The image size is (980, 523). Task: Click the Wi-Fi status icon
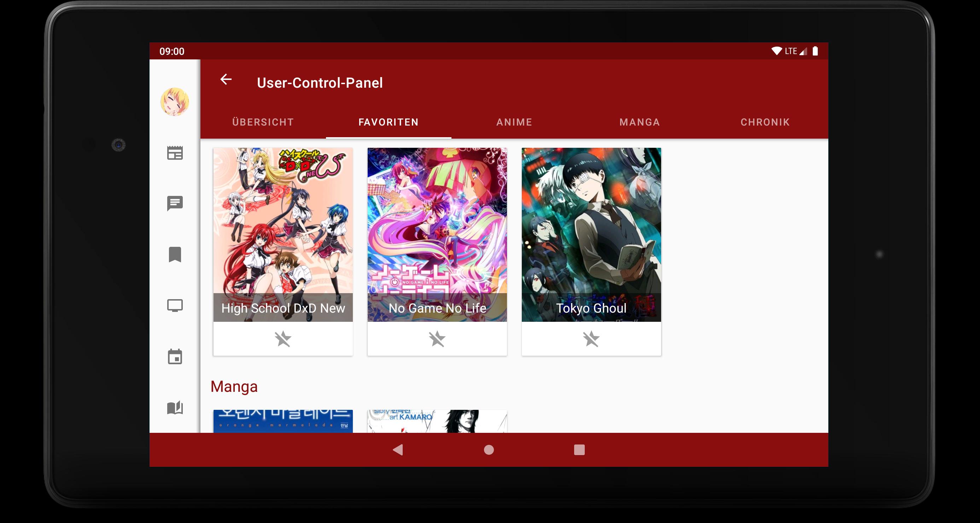tap(776, 51)
